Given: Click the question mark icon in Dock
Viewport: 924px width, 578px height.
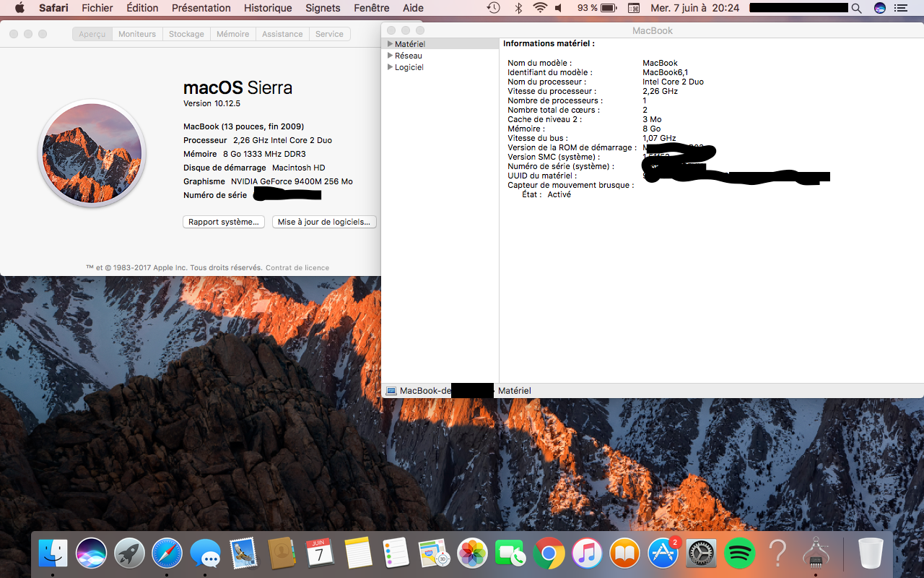Looking at the screenshot, I should pos(777,554).
